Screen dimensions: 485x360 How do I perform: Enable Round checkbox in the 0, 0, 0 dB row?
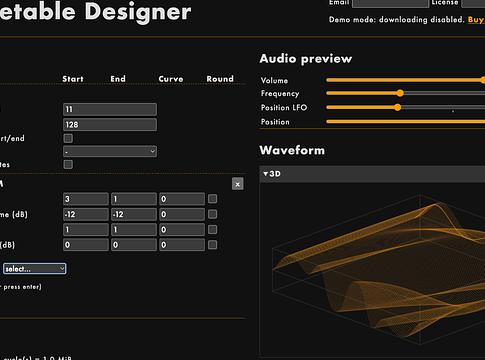click(x=212, y=245)
